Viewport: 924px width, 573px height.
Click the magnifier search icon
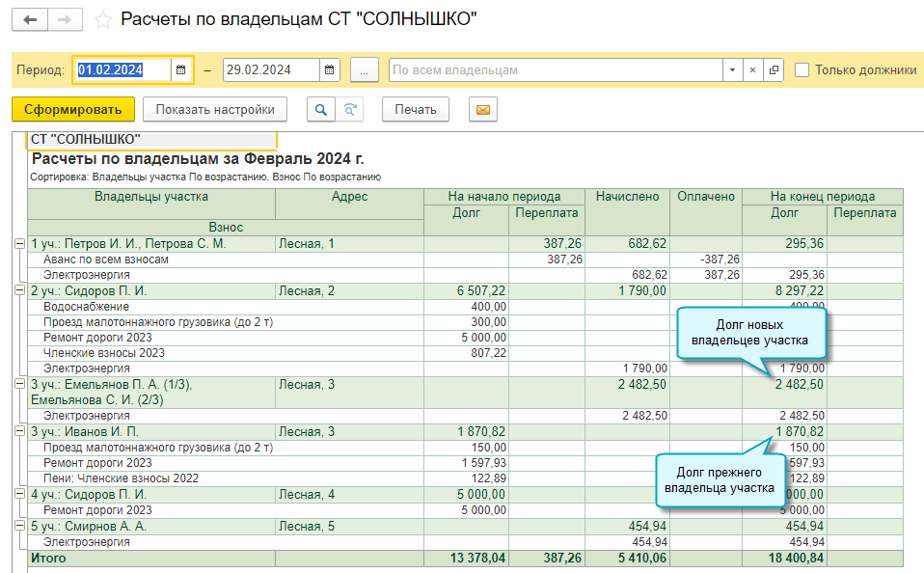[x=320, y=110]
